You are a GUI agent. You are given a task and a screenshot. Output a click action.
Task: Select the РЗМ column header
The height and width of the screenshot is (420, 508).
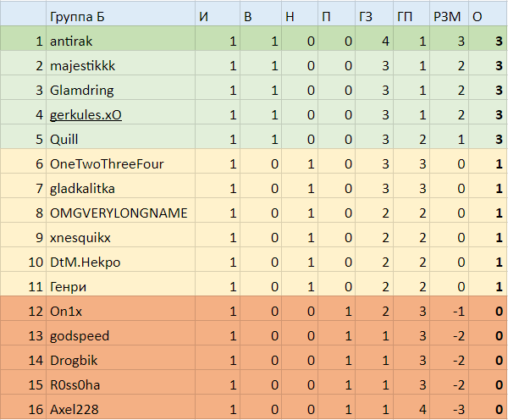(x=446, y=16)
